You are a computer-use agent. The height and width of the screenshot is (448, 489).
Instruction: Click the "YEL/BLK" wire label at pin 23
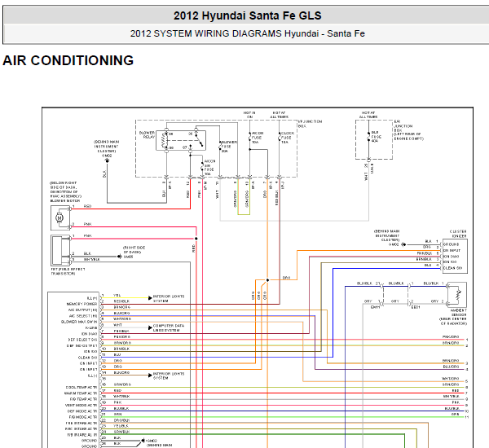coord(121,426)
